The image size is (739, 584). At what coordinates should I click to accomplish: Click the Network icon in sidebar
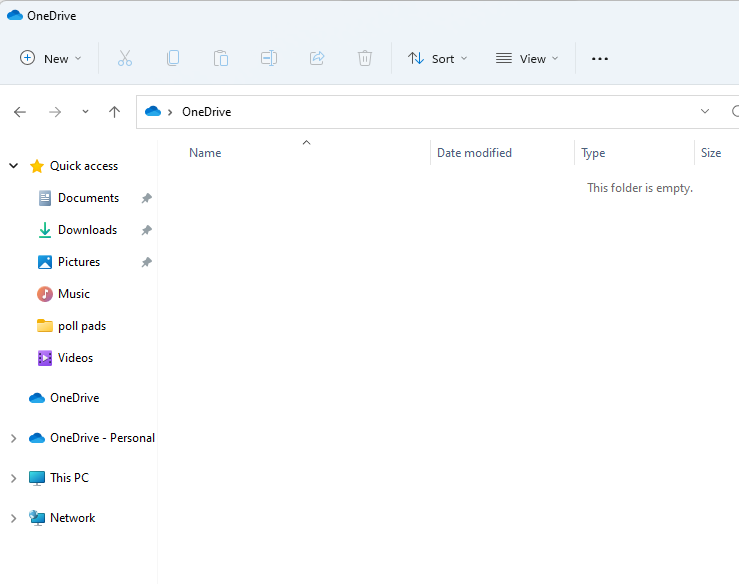coord(37,518)
